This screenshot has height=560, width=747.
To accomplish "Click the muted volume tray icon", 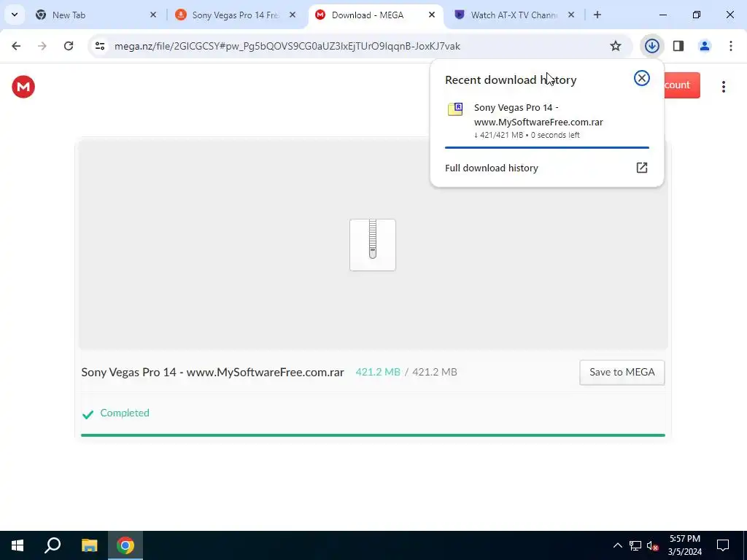I will point(653,545).
